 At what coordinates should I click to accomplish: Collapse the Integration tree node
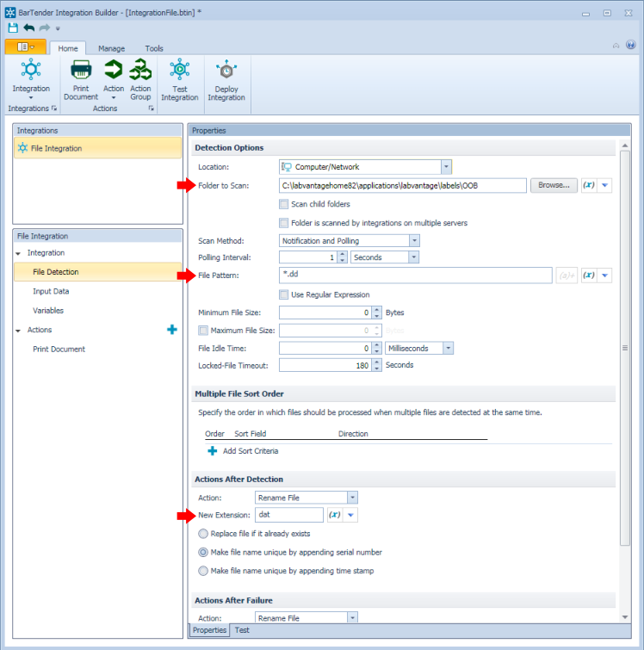tap(18, 253)
